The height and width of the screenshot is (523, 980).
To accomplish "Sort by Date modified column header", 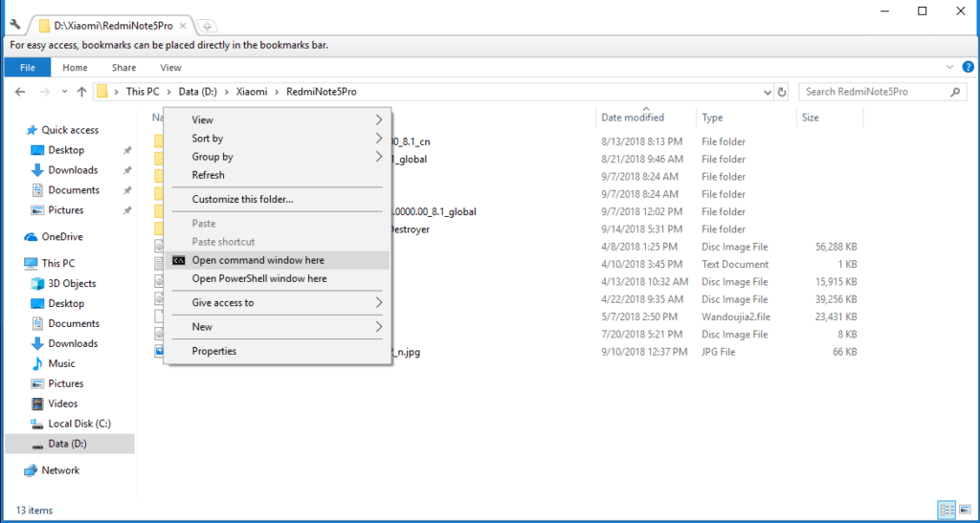I will coord(646,118).
